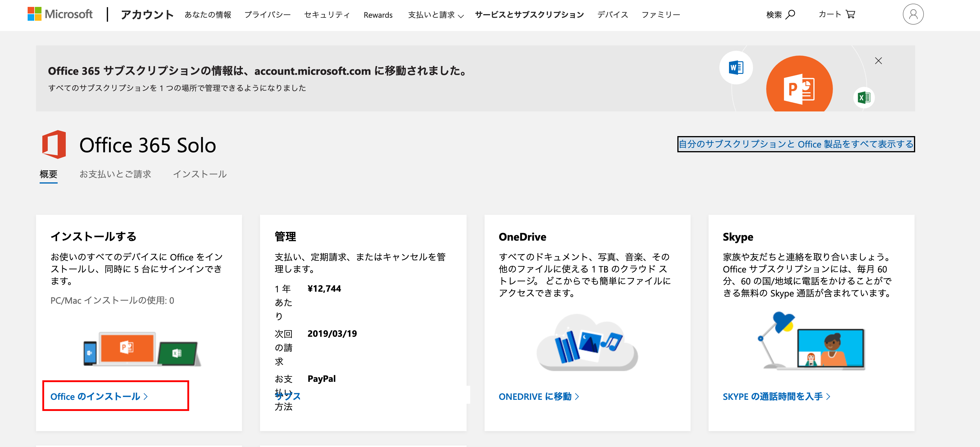Open Rewards menu item
Viewport: 980px width, 447px height.
(378, 15)
